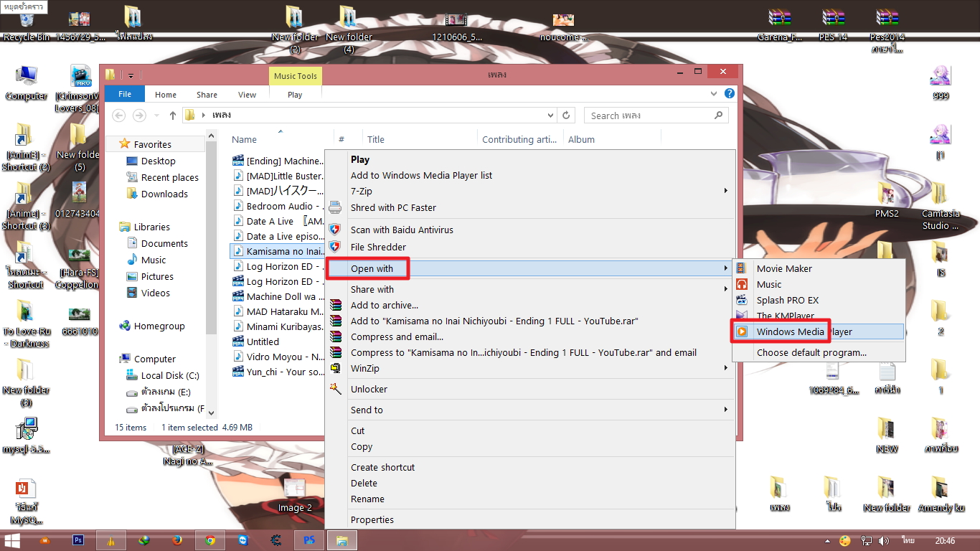This screenshot has width=980, height=551.
Task: Select the Camtasia Studio desktop shortcut
Action: click(x=941, y=207)
